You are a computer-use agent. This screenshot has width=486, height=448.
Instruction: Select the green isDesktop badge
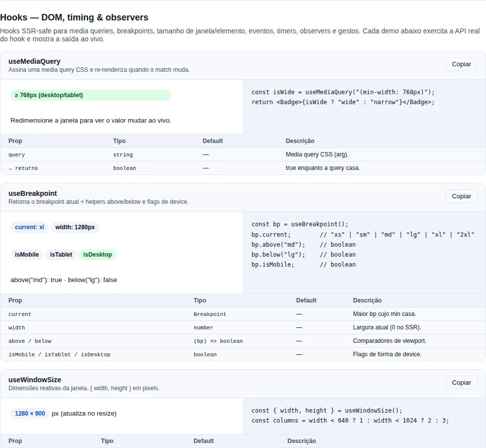(x=97, y=255)
